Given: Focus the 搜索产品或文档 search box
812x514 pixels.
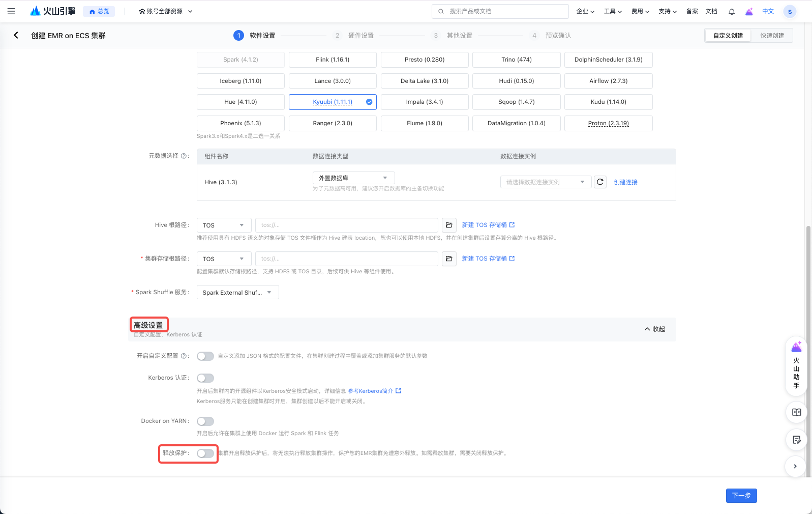Looking at the screenshot, I should (500, 11).
